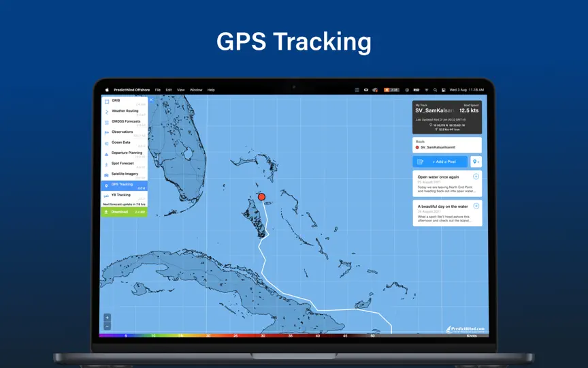Select Weather Routing in the sidebar
Image resolution: width=588 pixels, height=368 pixels.
(x=124, y=112)
